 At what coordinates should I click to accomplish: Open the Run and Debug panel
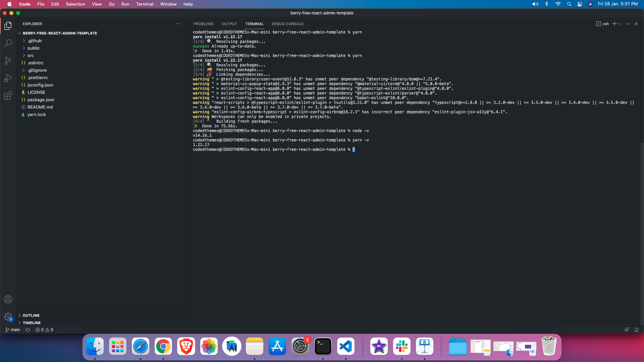pyautogui.click(x=8, y=78)
